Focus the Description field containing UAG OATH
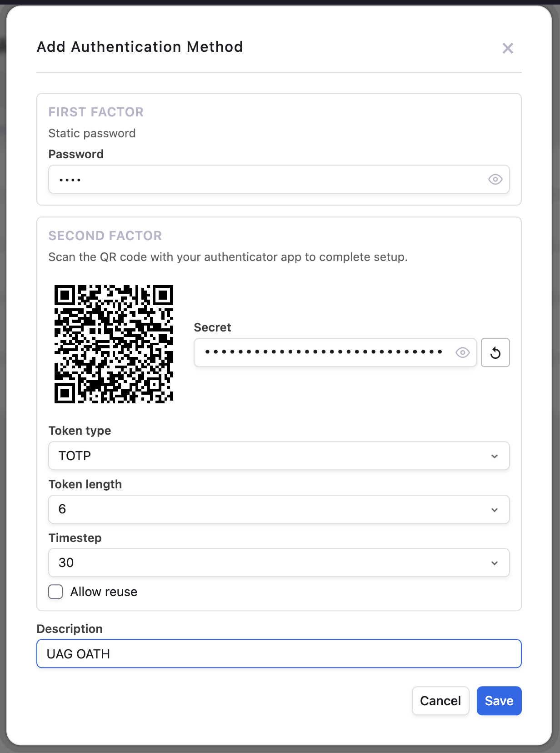This screenshot has width=560, height=753. pos(279,653)
